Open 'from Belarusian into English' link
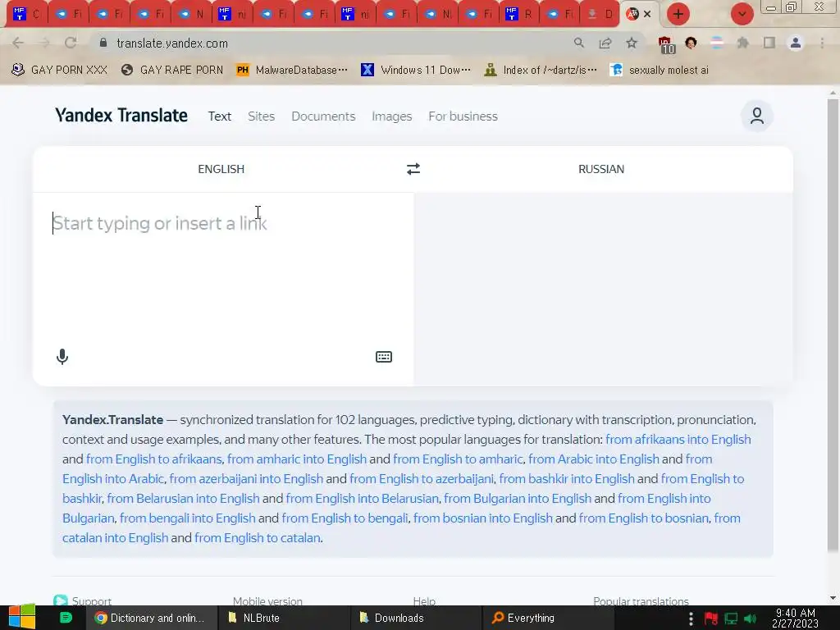The height and width of the screenshot is (630, 840). [x=183, y=499]
